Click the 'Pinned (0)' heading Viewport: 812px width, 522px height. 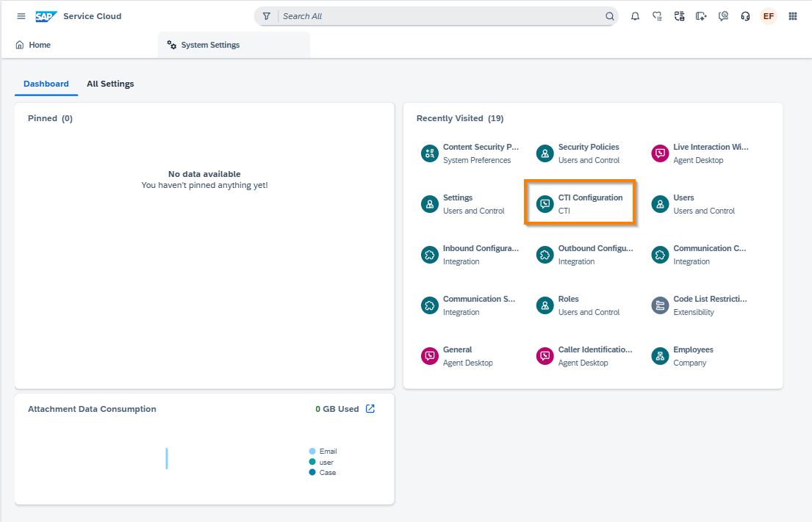(x=50, y=118)
